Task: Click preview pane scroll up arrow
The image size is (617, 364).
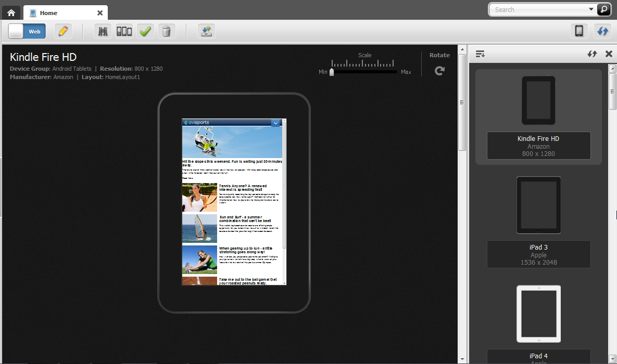Action: click(x=462, y=49)
